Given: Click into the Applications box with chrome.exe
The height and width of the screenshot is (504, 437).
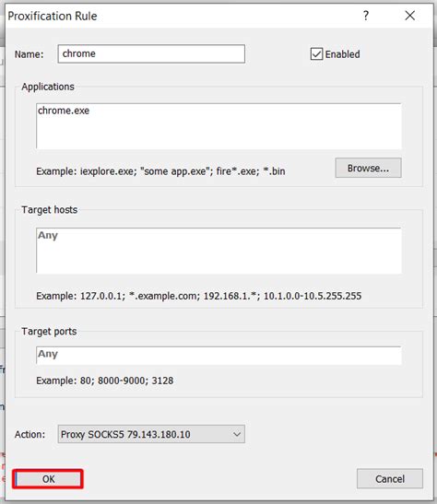Looking at the screenshot, I should click(x=218, y=126).
